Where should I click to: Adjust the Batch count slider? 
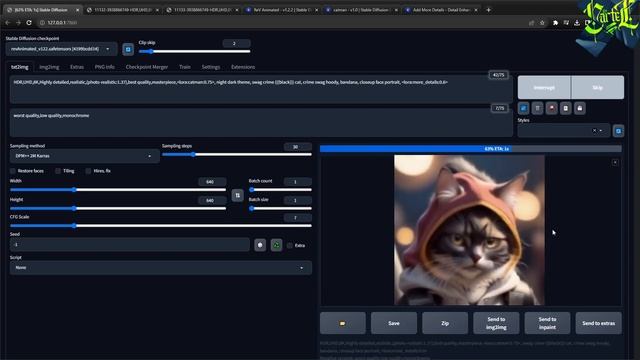pyautogui.click(x=280, y=190)
